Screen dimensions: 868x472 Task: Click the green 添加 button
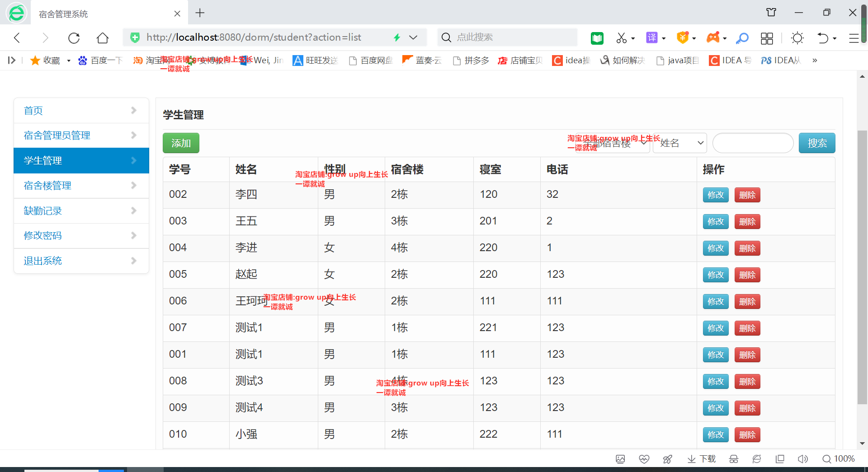(180, 143)
